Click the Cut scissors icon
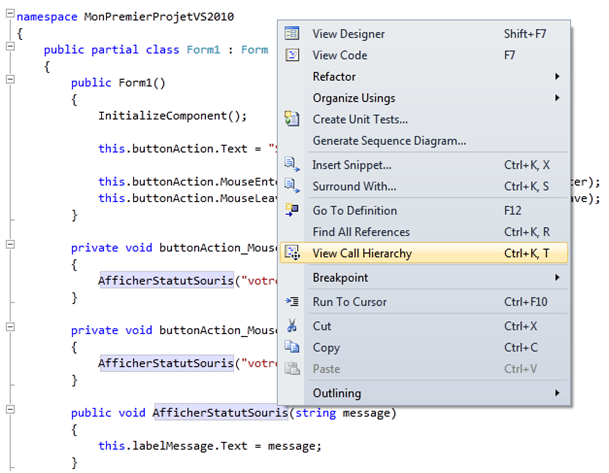 pyautogui.click(x=292, y=326)
